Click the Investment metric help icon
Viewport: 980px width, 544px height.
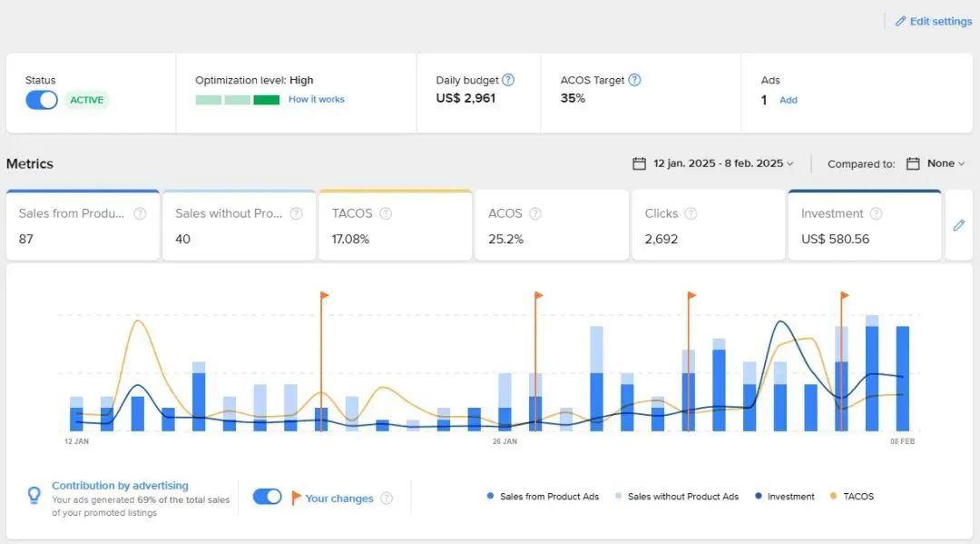(877, 213)
